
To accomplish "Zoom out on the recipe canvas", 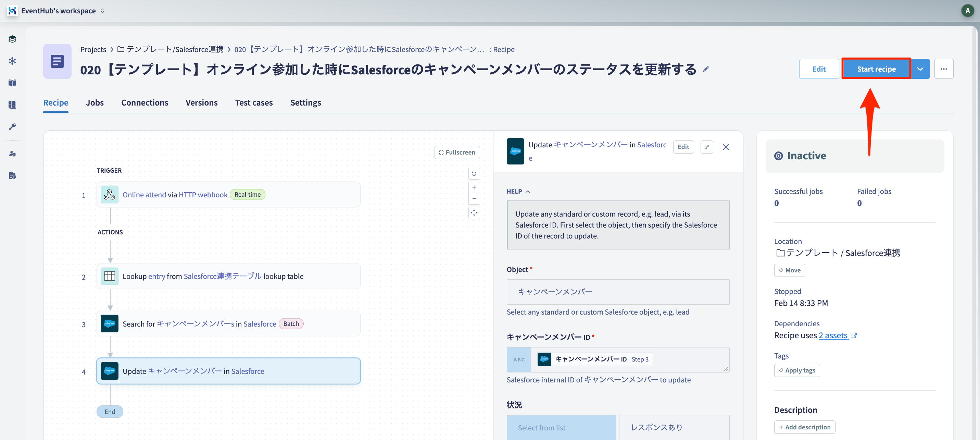I will (x=474, y=199).
